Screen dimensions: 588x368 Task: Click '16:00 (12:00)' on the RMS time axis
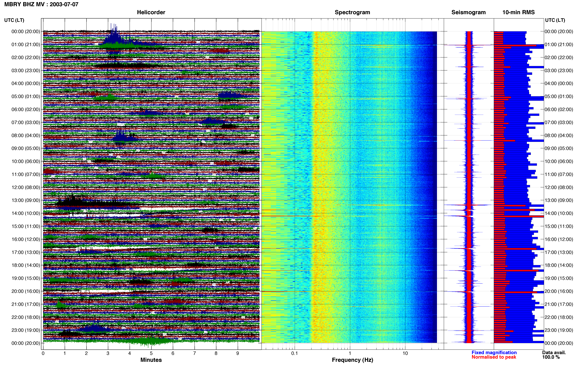(x=559, y=239)
